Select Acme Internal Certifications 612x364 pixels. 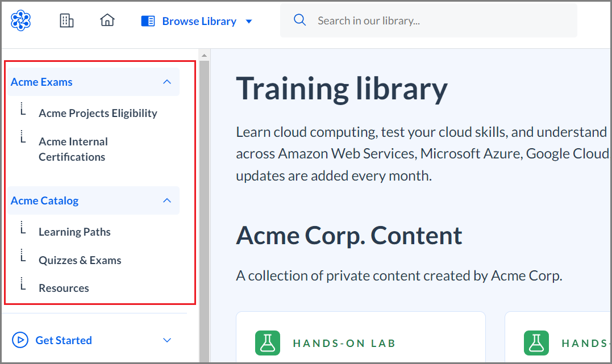(x=73, y=149)
